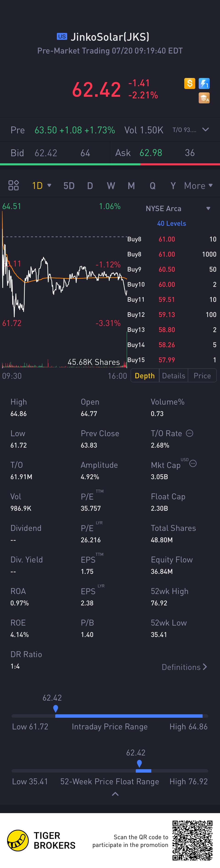The height and width of the screenshot is (868, 220).
Task: Tap info icon next to T/O Rate
Action: click(x=190, y=433)
